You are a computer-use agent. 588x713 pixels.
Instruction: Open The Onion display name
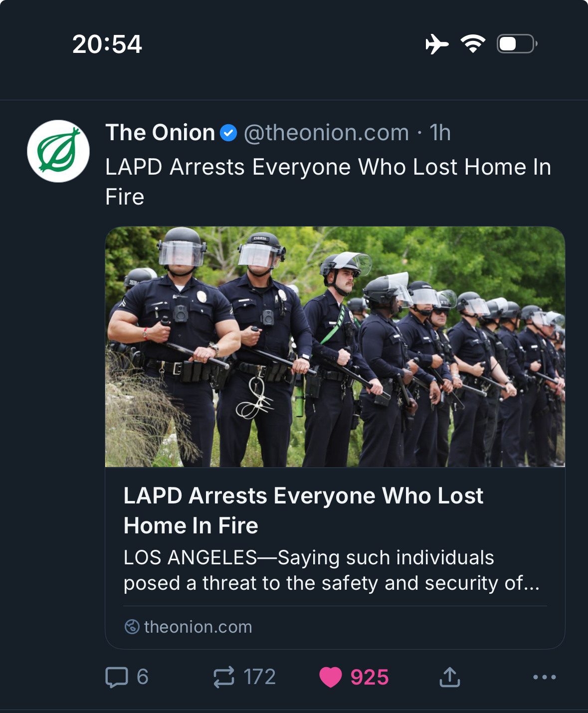[160, 133]
